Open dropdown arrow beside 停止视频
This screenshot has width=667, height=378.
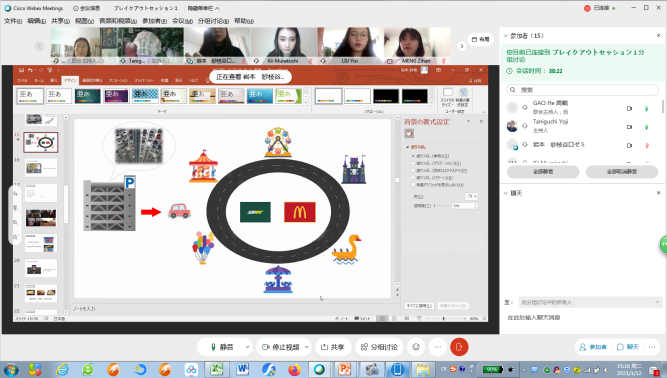click(307, 347)
